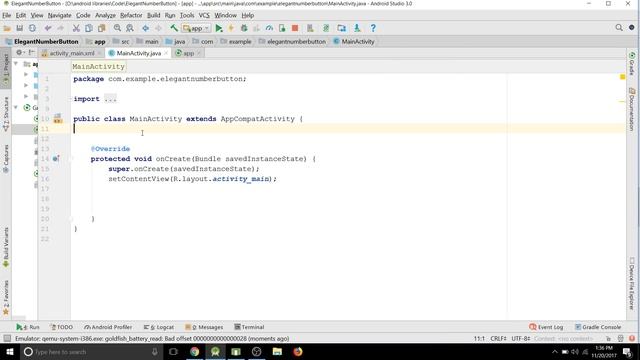
Task: Toggle the Device File Explorer panel
Action: pyautogui.click(x=632, y=284)
